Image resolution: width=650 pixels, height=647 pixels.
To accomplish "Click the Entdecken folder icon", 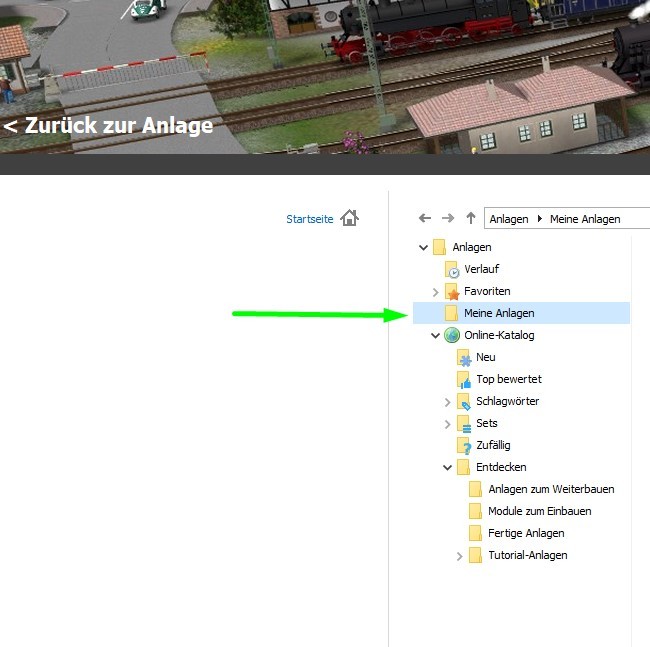I will [463, 467].
